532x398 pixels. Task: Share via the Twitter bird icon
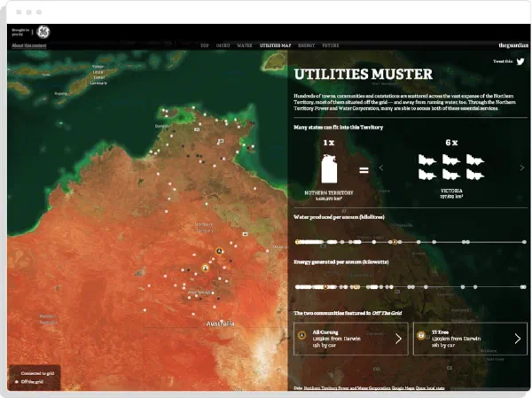point(520,61)
